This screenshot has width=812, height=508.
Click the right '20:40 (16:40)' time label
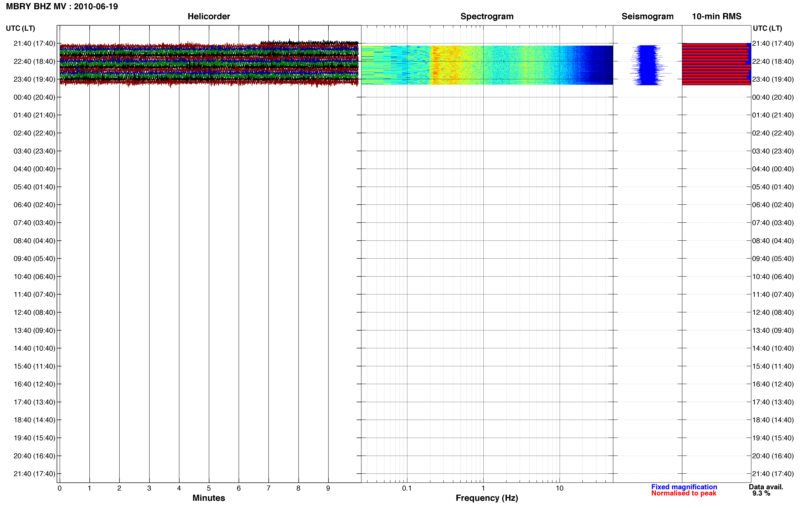pyautogui.click(x=773, y=456)
